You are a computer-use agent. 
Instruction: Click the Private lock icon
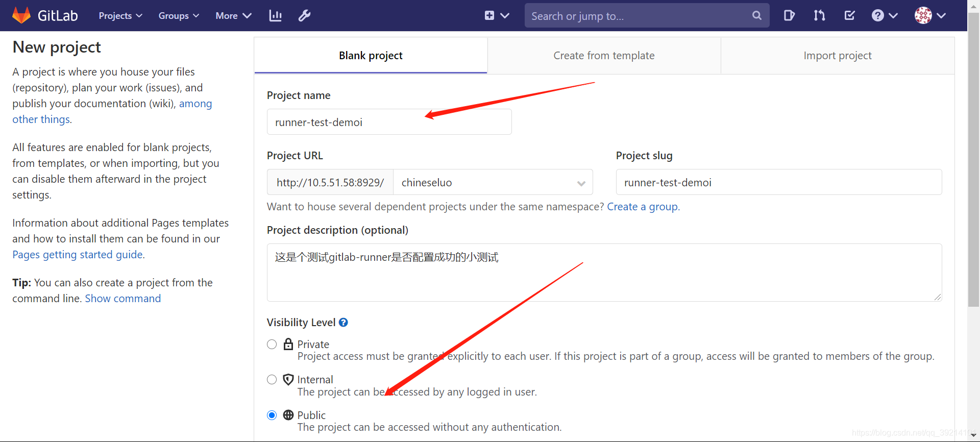tap(288, 344)
